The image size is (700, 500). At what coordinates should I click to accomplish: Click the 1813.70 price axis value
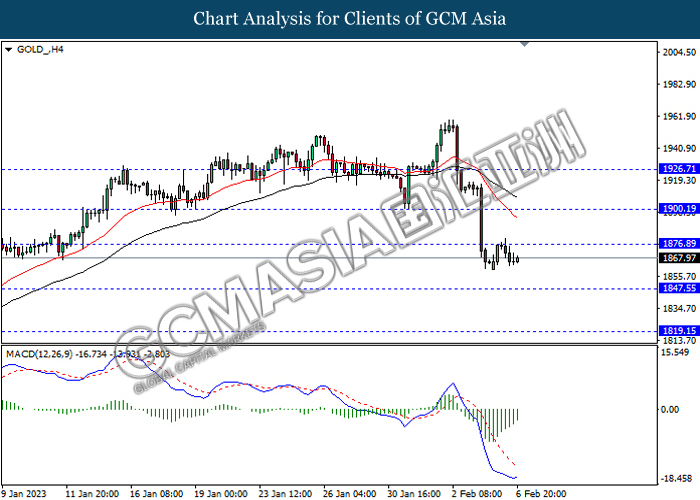coord(679,341)
